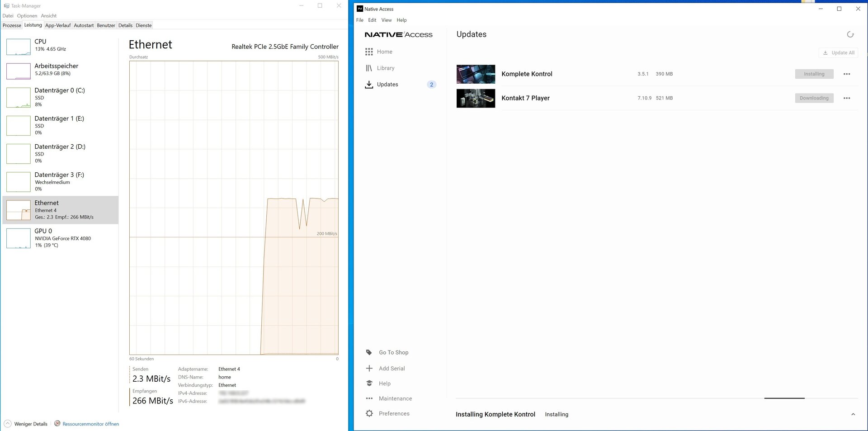The height and width of the screenshot is (431, 868).
Task: Switch to the Prozesse tab
Action: coord(12,26)
